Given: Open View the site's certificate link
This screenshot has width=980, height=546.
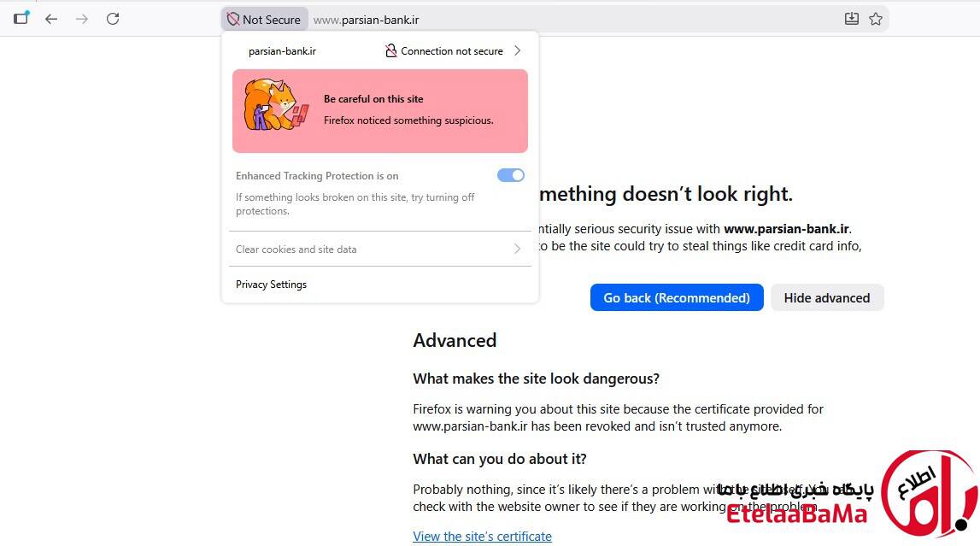Looking at the screenshot, I should [x=482, y=536].
